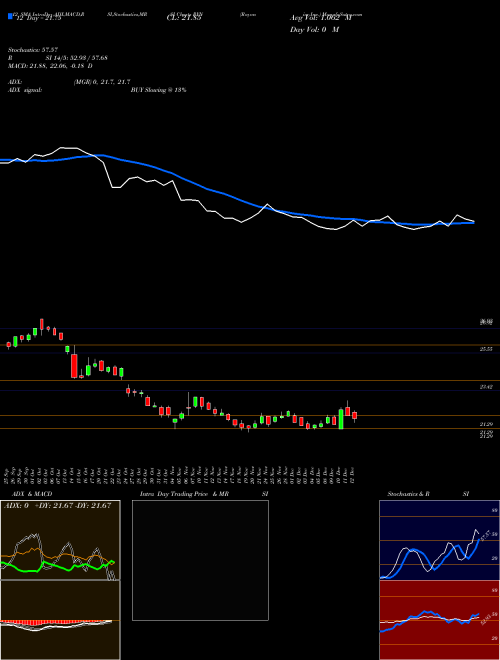Select the 'Day Vol: 0 M' label
The height and width of the screenshot is (660, 500).
click(x=314, y=30)
